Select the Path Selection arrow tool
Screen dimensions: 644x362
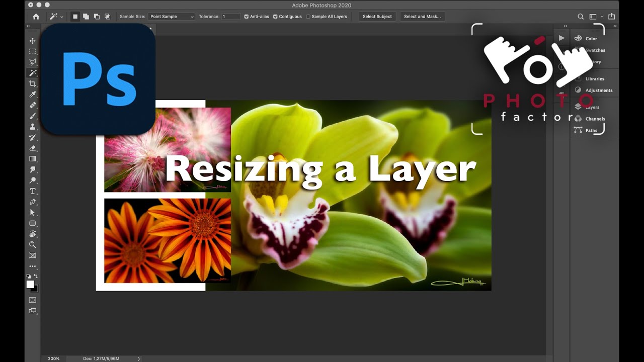[33, 213]
